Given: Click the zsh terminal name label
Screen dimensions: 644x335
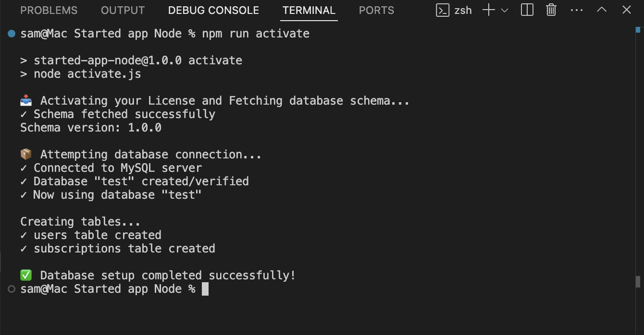Looking at the screenshot, I should 463,10.
